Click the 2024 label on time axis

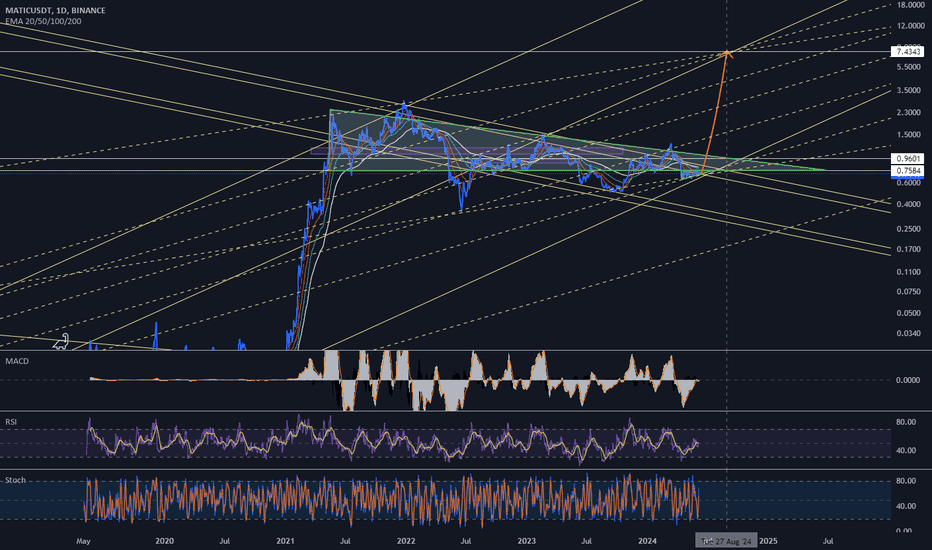click(647, 541)
